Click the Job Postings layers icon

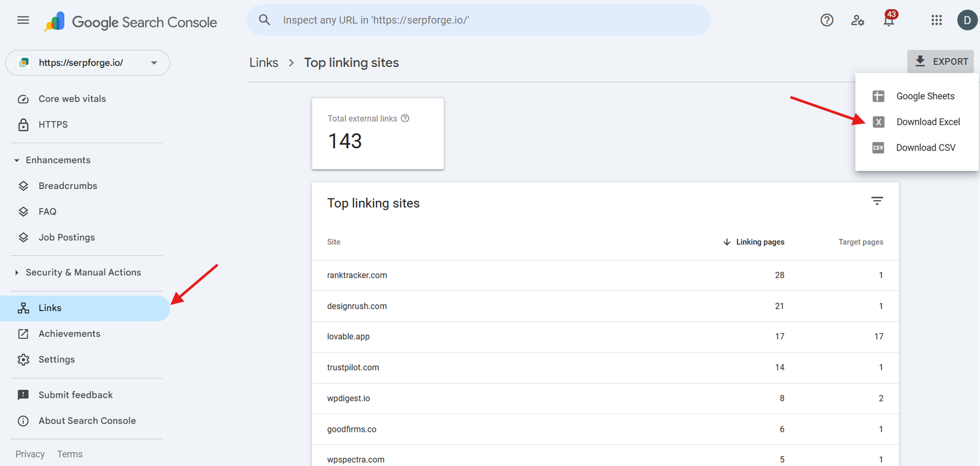tap(23, 238)
